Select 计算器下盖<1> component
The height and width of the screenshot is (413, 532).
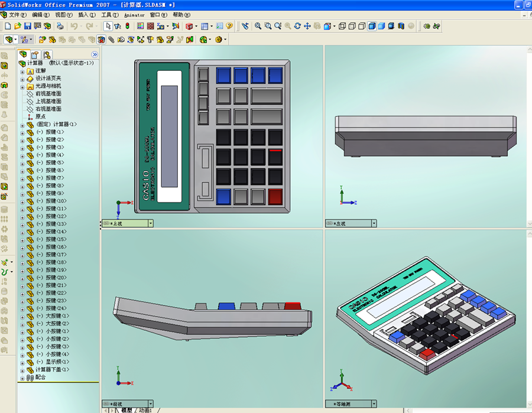point(52,370)
